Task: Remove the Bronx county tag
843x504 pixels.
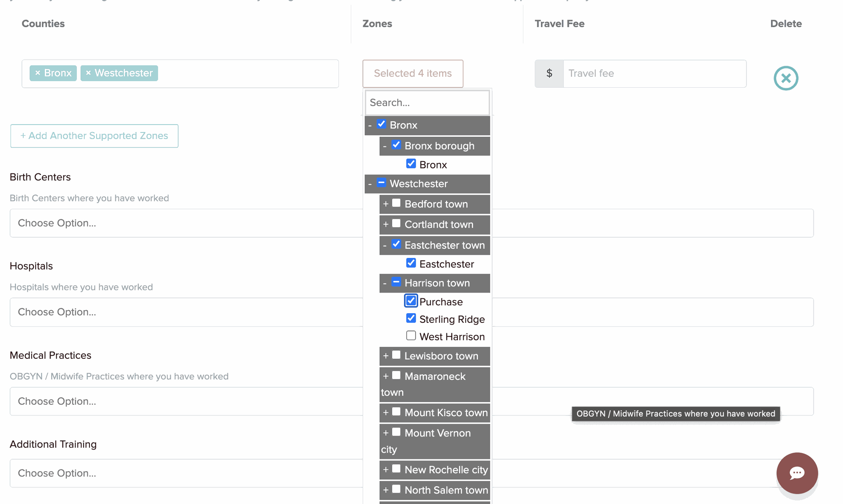Action: click(x=38, y=73)
